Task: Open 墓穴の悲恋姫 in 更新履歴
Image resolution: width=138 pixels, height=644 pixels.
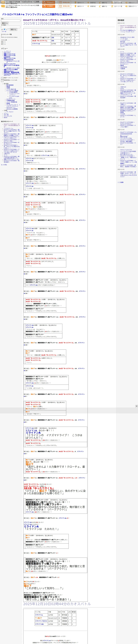Action: point(124,137)
